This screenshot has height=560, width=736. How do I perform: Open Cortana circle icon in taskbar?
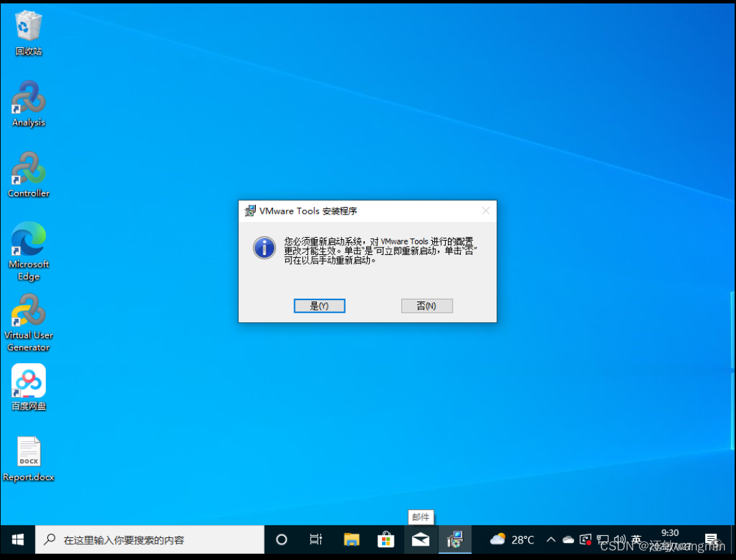tap(282, 540)
